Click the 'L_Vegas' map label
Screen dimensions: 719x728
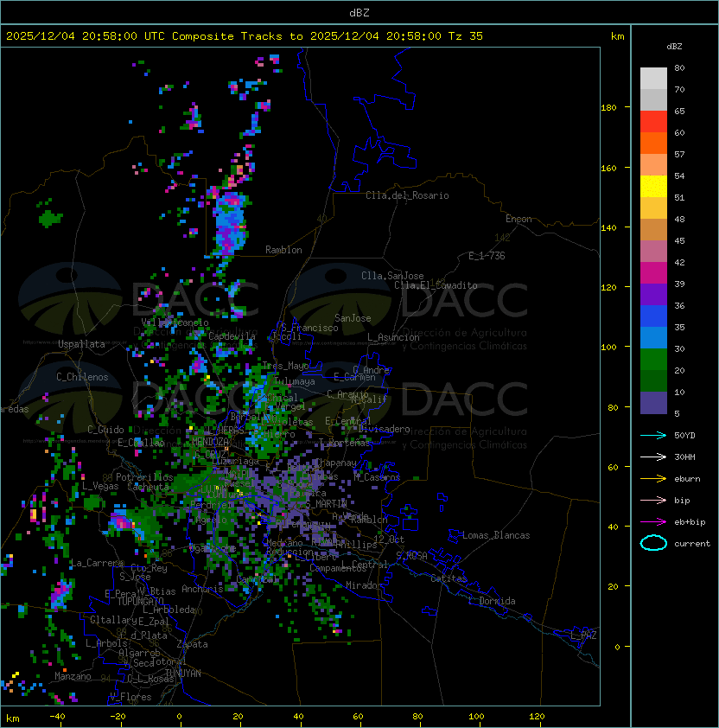pyautogui.click(x=100, y=486)
